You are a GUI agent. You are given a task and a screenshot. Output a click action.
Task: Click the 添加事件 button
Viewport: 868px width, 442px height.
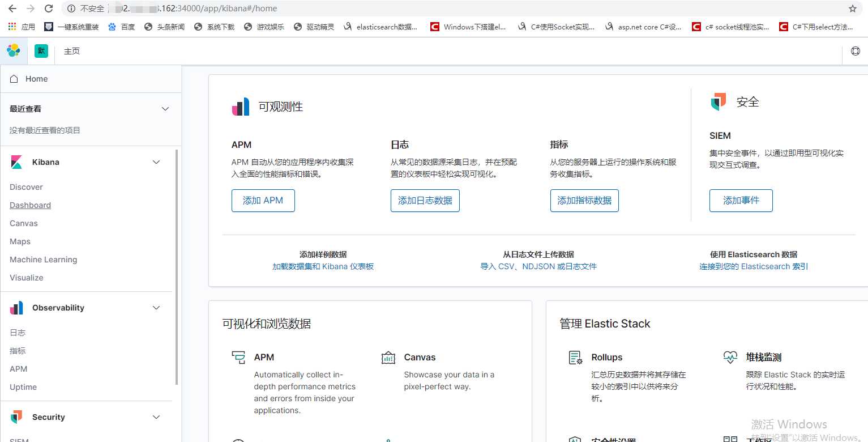pyautogui.click(x=741, y=201)
